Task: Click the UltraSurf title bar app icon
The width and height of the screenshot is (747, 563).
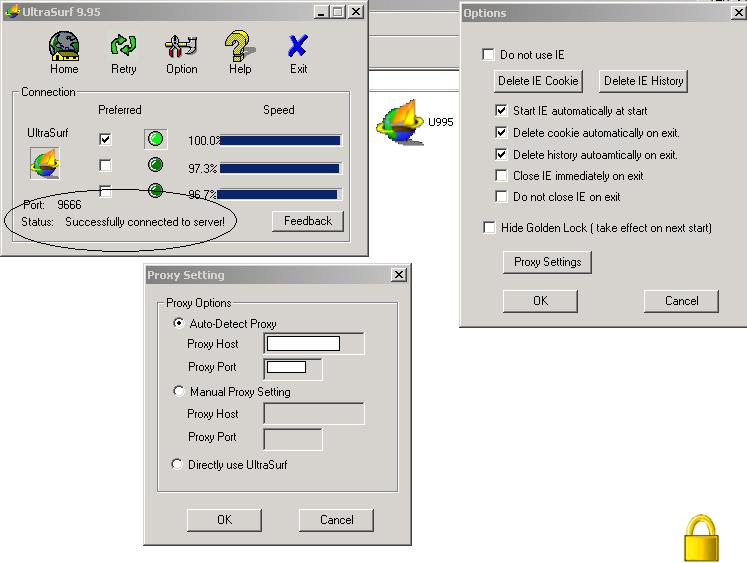Action: [12, 11]
